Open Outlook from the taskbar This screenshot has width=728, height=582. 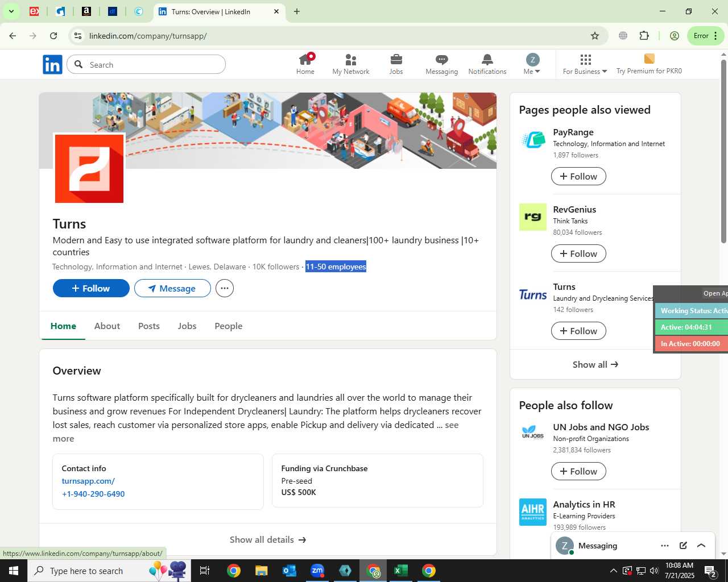pos(289,571)
